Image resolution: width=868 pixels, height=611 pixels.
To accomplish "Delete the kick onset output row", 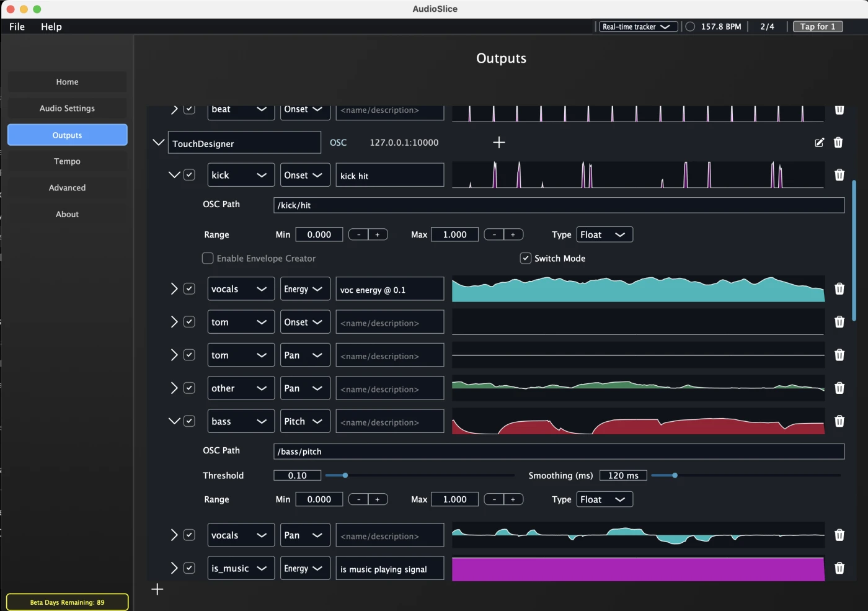I will click(839, 175).
